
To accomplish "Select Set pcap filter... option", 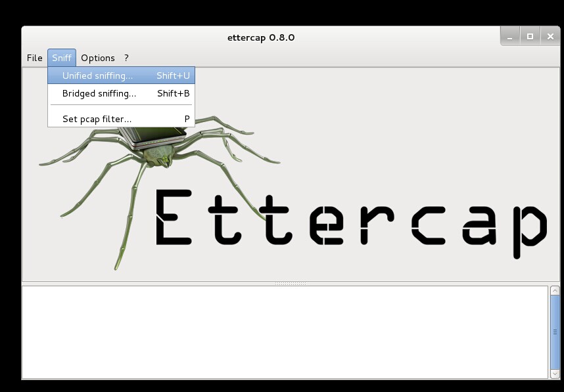I will (x=121, y=119).
